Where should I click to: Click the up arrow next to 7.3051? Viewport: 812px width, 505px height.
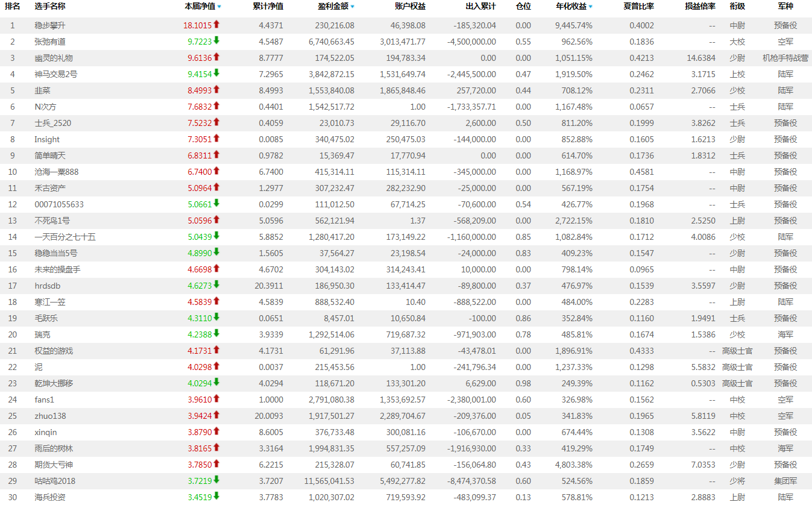coord(216,139)
